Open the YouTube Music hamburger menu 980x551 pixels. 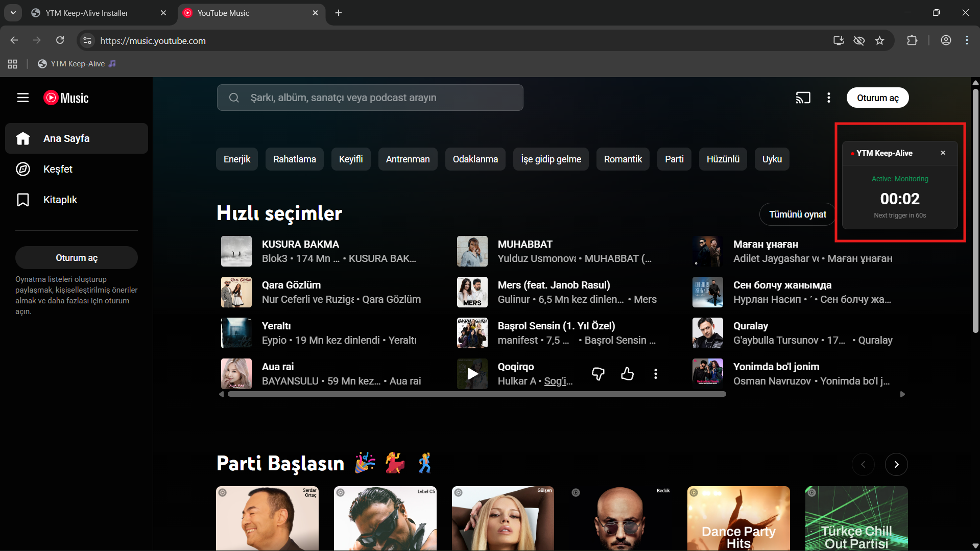click(23, 98)
